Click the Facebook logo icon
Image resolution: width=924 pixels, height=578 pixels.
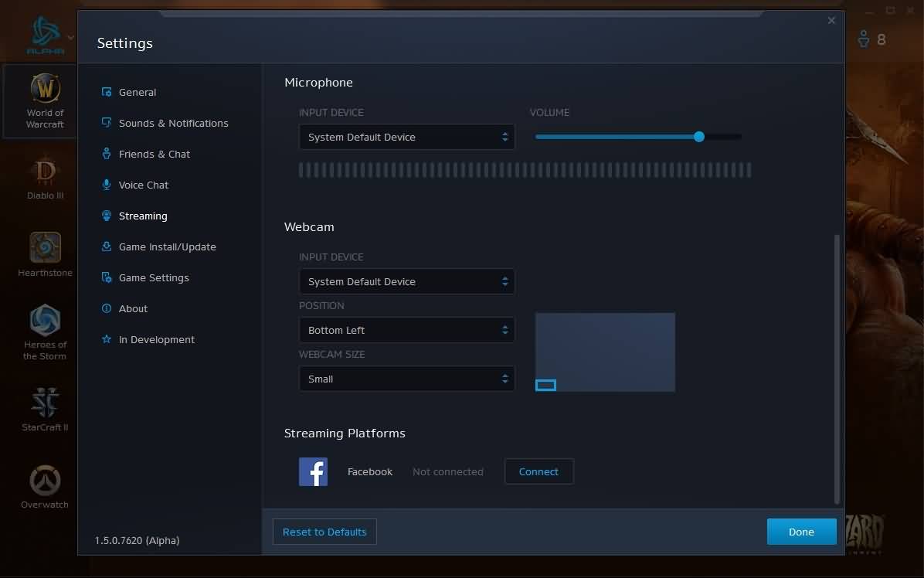[x=313, y=471]
